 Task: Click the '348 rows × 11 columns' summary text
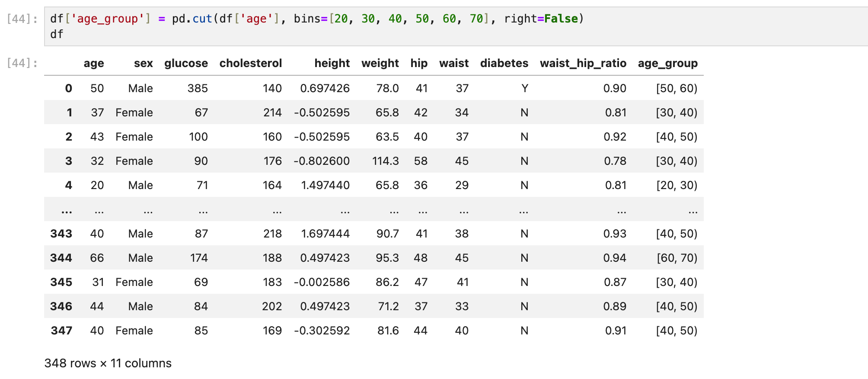tap(108, 363)
